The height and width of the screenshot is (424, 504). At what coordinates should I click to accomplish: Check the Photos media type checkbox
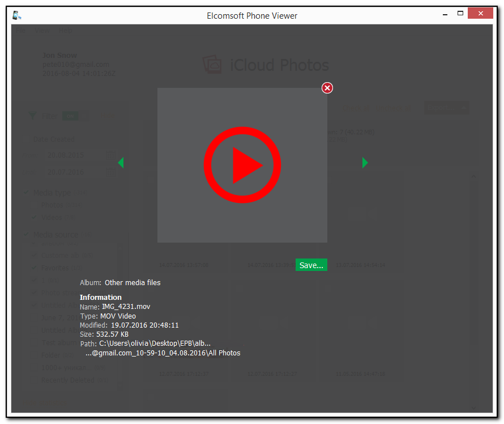[x=34, y=205]
